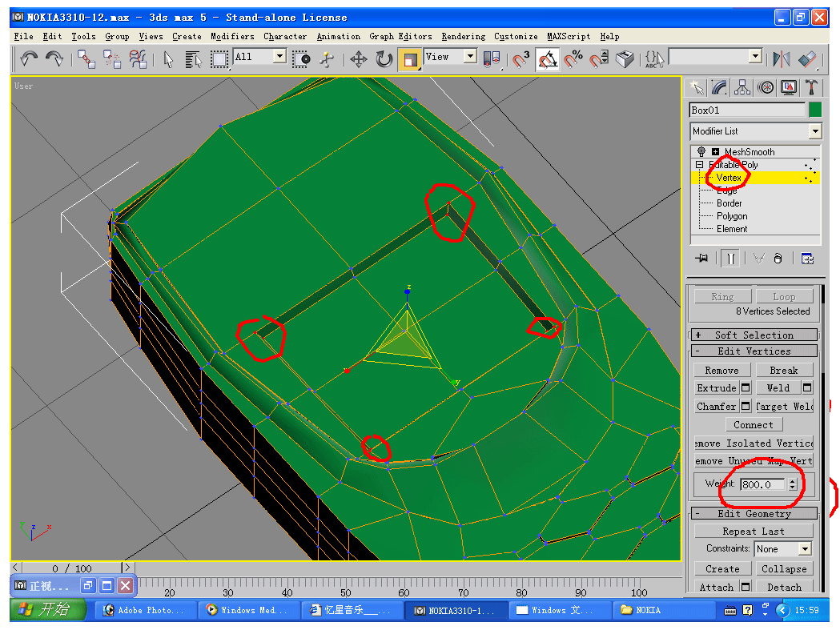Image resolution: width=840 pixels, height=630 pixels.
Task: Toggle the MeshSmooth lightbulb on or off
Action: click(x=701, y=152)
